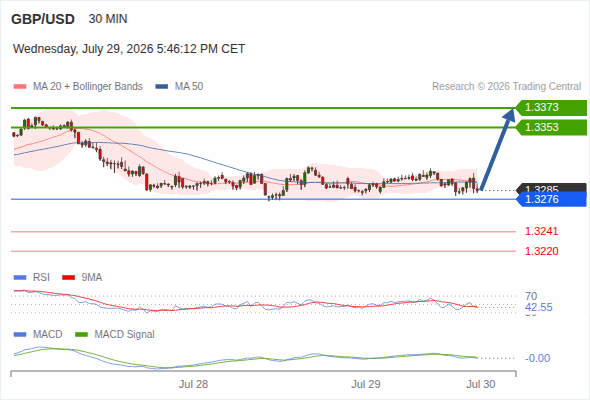Click the MACD Signal green legend marker
The width and height of the screenshot is (590, 400).
(81, 335)
